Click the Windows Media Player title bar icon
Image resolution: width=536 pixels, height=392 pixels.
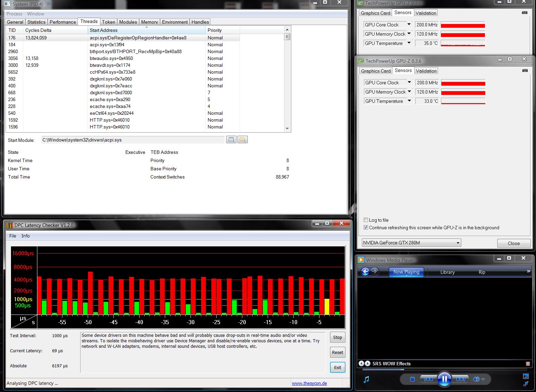(361, 260)
